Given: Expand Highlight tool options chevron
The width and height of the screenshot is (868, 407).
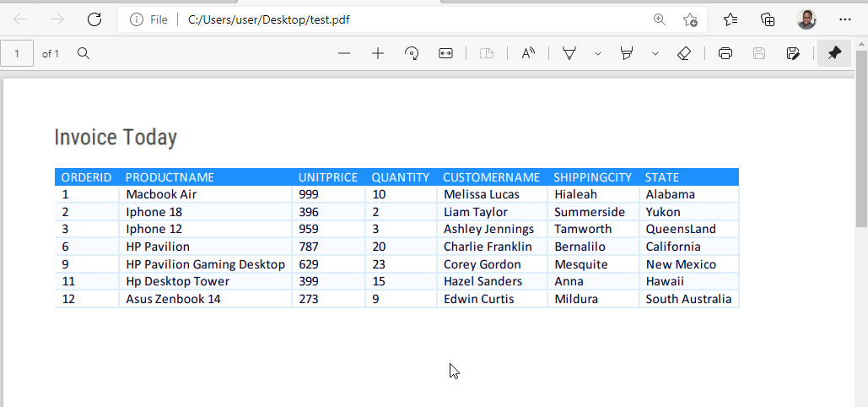Looking at the screenshot, I should 655,54.
